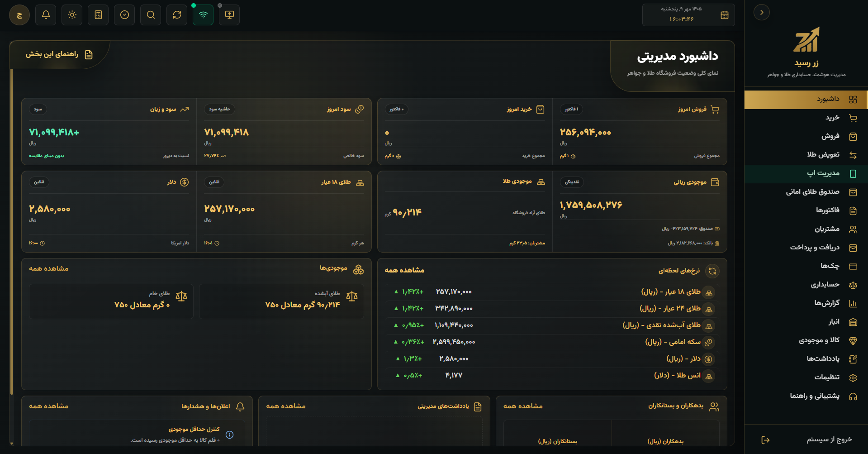Click the سکه امامی - (ریال) rate row
This screenshot has height=454, width=868.
[552, 342]
